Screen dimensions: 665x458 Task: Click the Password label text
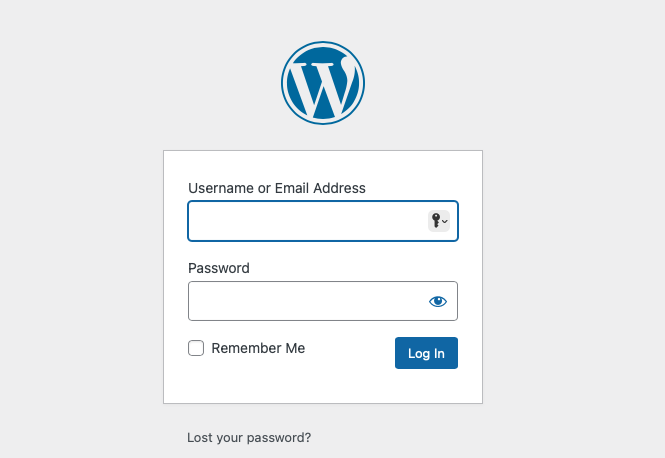(x=219, y=268)
